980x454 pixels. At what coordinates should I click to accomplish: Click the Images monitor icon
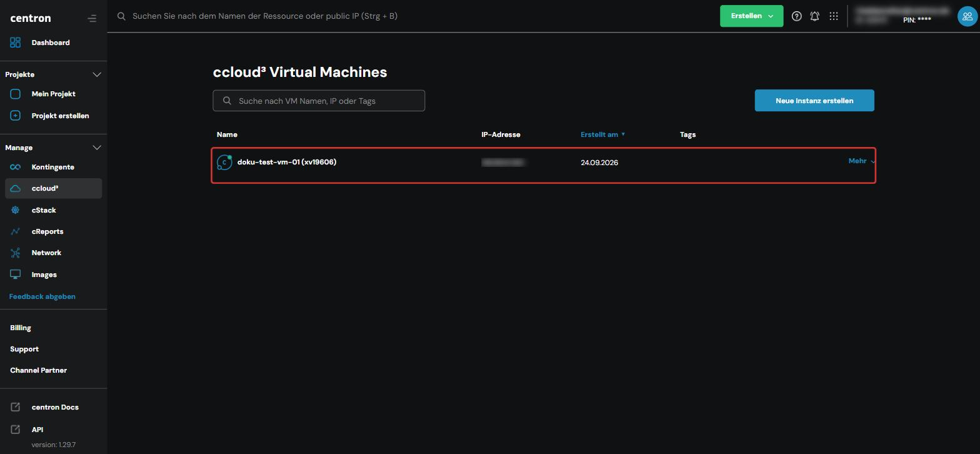pyautogui.click(x=16, y=275)
